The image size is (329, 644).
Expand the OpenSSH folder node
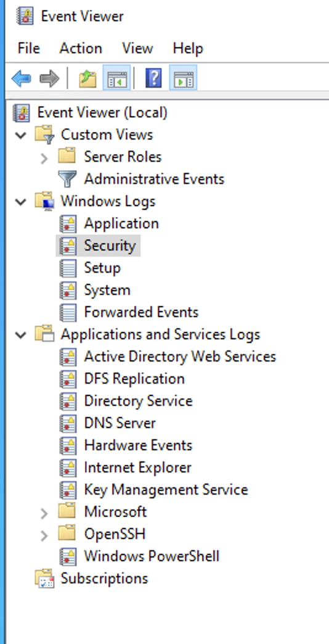click(x=44, y=535)
